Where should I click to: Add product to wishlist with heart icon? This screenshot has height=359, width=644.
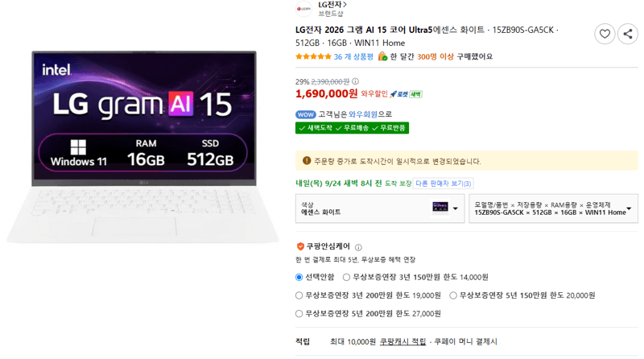[x=605, y=34]
